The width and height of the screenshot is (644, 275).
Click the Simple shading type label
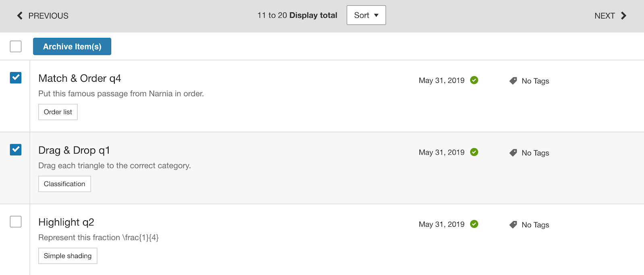pos(68,256)
